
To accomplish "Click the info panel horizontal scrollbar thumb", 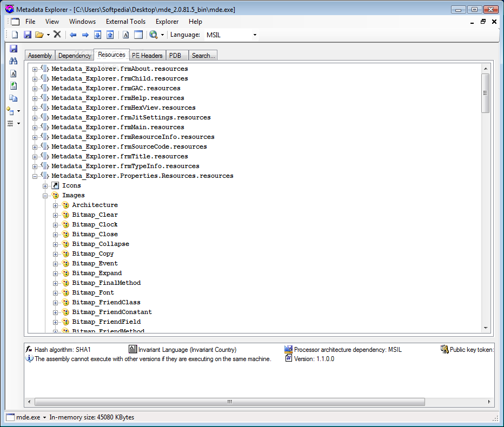I will click(x=230, y=402).
